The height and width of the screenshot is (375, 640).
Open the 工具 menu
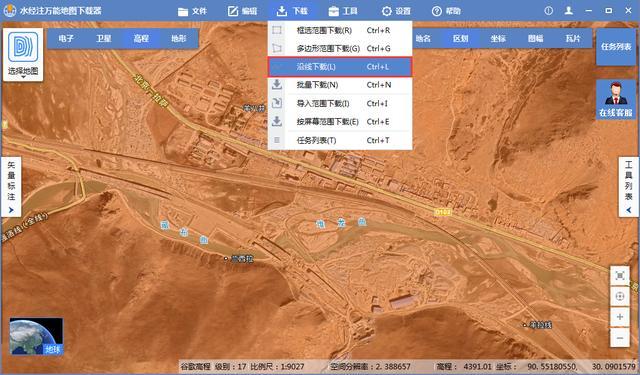pos(343,11)
